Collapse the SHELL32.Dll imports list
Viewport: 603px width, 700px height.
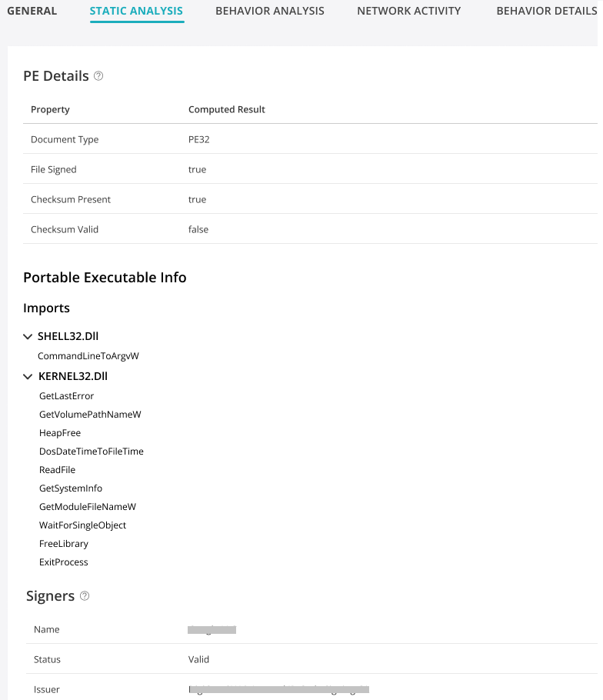point(28,337)
